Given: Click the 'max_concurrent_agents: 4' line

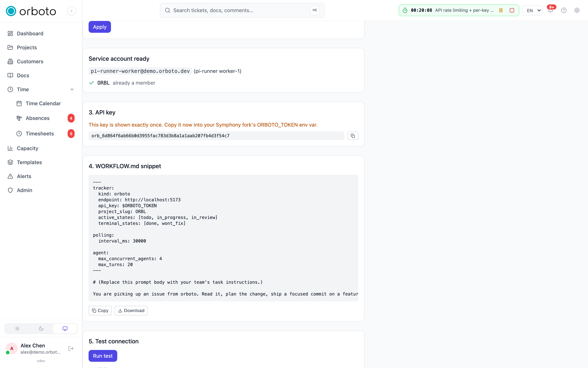Looking at the screenshot, I should point(130,259).
